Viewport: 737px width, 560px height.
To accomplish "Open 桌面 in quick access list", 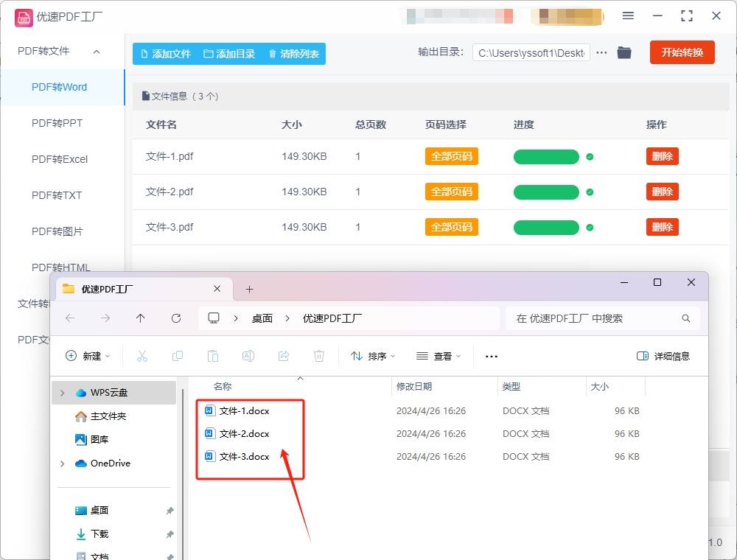I will 92,510.
